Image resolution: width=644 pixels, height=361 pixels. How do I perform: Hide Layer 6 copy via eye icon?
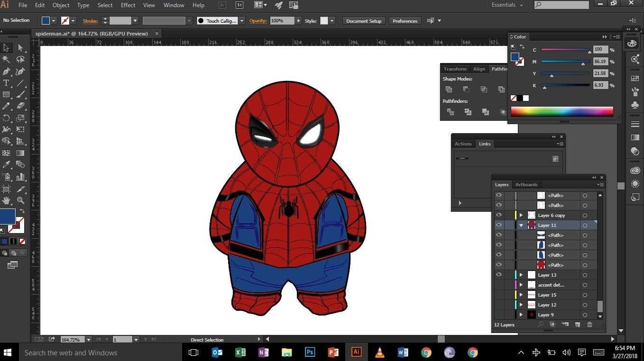pos(498,215)
